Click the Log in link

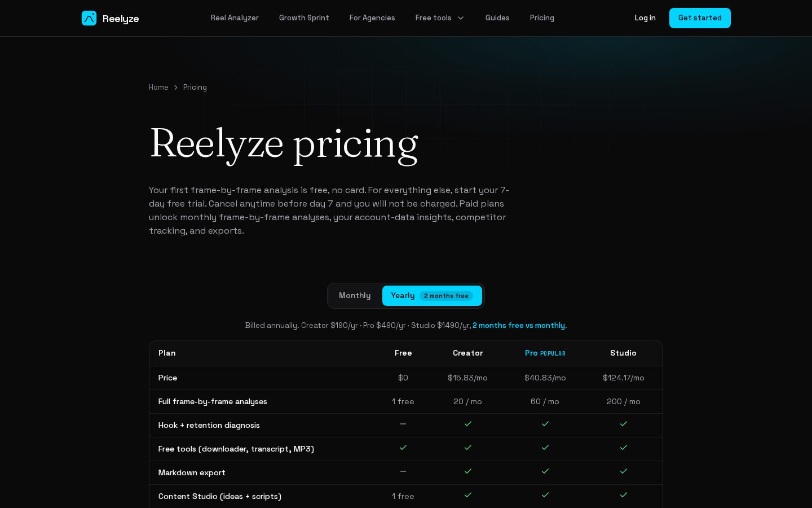[x=645, y=18]
